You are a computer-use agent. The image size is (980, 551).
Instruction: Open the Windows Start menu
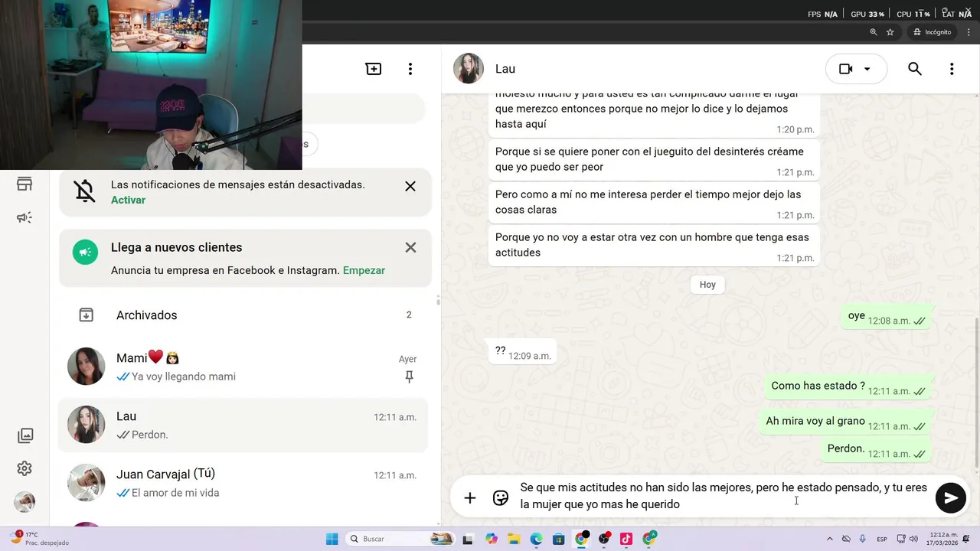[332, 539]
